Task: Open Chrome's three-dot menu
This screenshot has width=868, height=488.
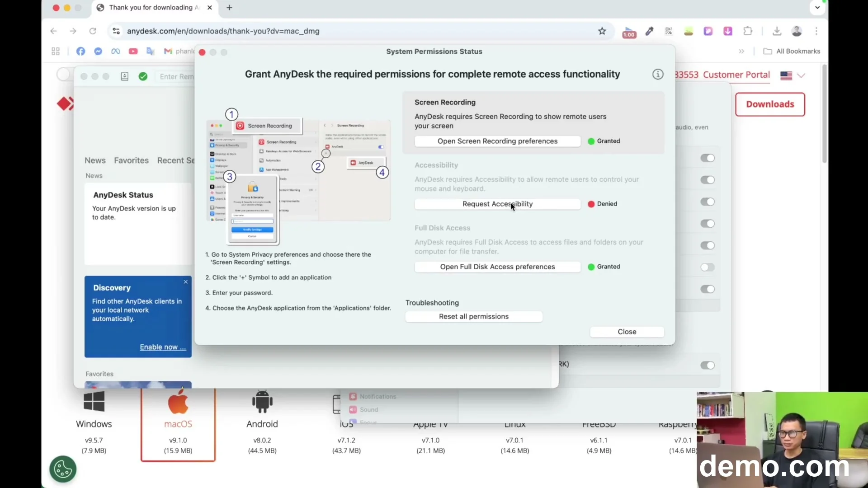Action: point(816,31)
